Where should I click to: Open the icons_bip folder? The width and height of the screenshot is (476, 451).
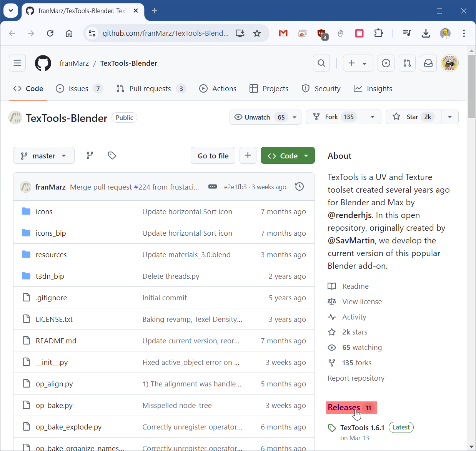(x=51, y=233)
